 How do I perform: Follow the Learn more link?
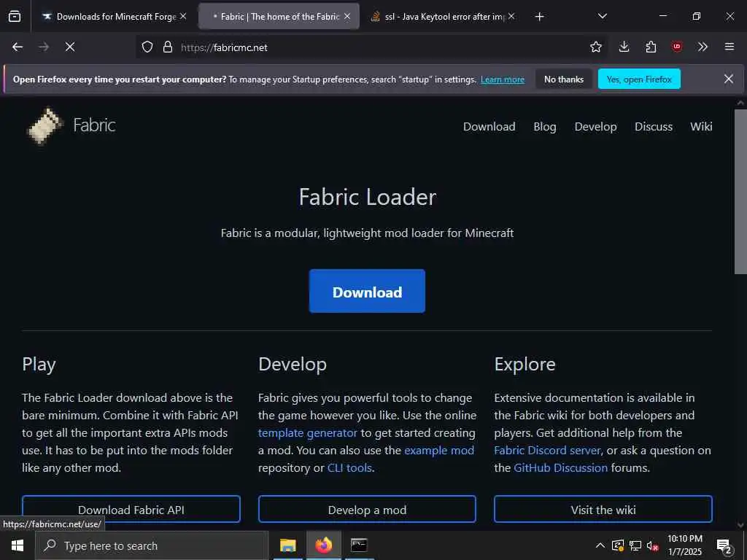[503, 79]
